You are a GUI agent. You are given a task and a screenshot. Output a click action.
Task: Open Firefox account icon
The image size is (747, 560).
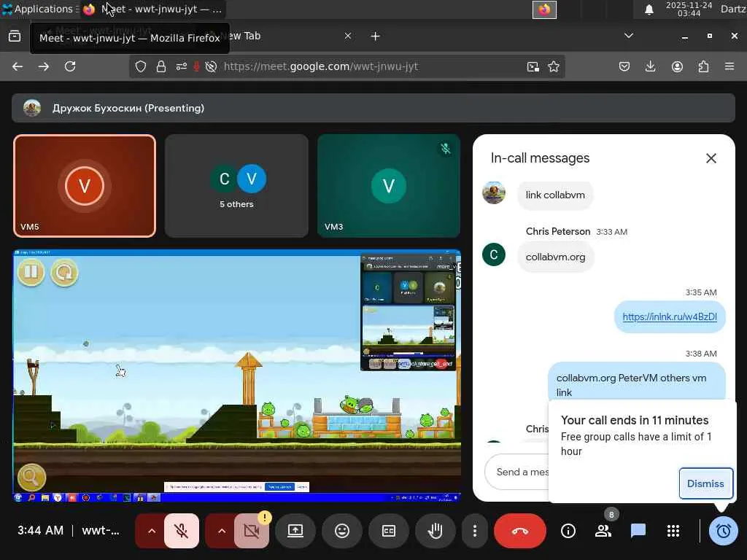(x=677, y=66)
